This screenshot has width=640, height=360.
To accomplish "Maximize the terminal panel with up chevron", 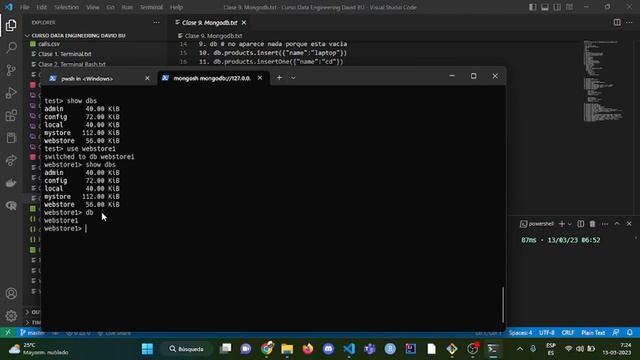I will 617,224.
